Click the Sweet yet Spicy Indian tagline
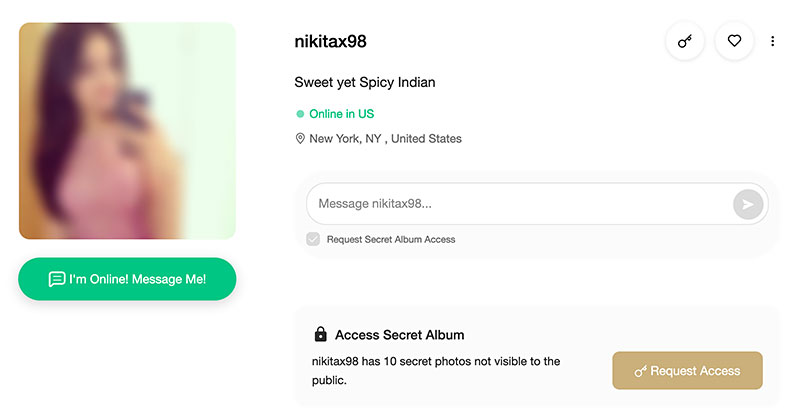This screenshot has height=418, width=800. pos(365,82)
